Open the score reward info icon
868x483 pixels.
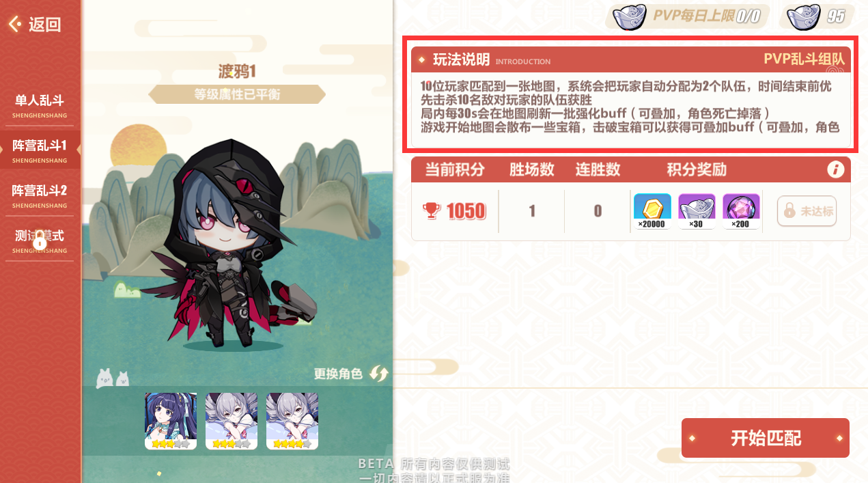835,169
